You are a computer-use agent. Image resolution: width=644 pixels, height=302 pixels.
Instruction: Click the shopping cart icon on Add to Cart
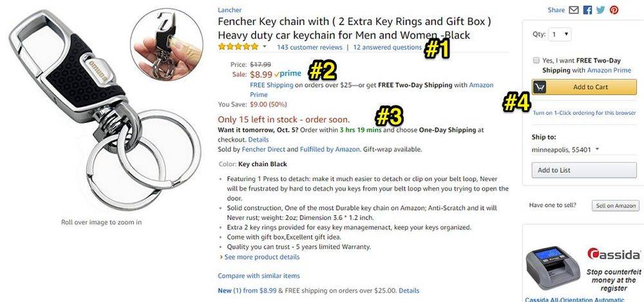tap(539, 87)
